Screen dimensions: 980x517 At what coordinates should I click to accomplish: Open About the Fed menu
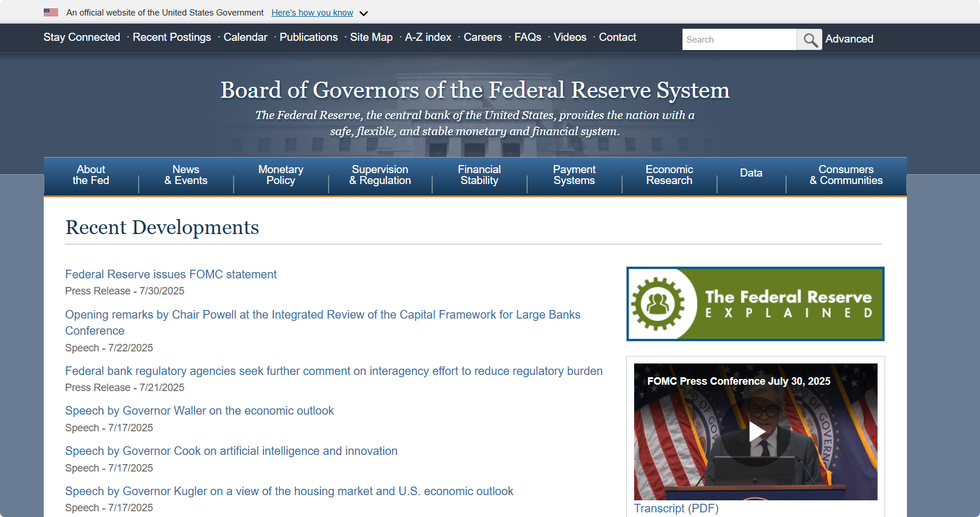(x=91, y=175)
